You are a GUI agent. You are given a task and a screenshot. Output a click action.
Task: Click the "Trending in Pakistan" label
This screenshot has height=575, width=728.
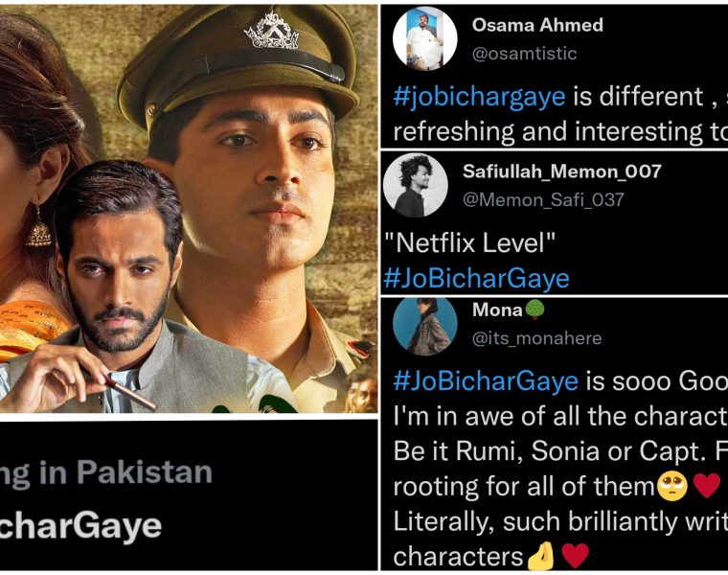click(106, 471)
